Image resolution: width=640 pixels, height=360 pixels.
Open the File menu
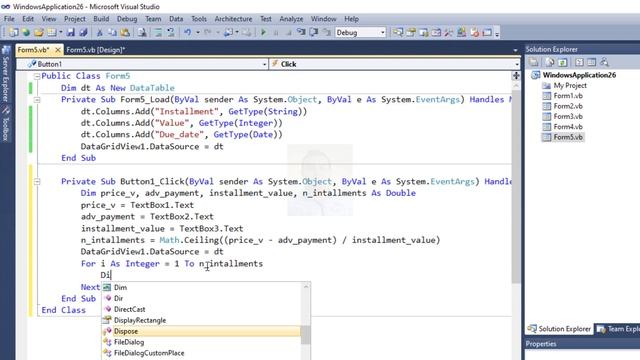(x=9, y=19)
